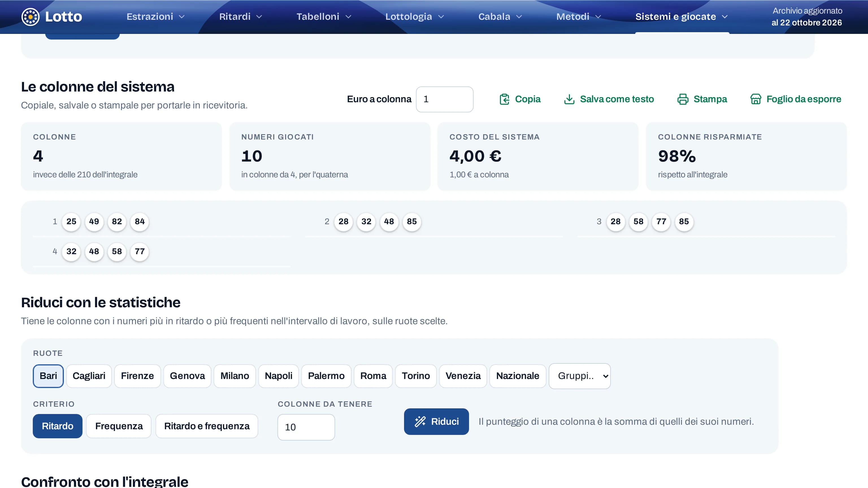Open the Lottologia menu

pos(415,16)
